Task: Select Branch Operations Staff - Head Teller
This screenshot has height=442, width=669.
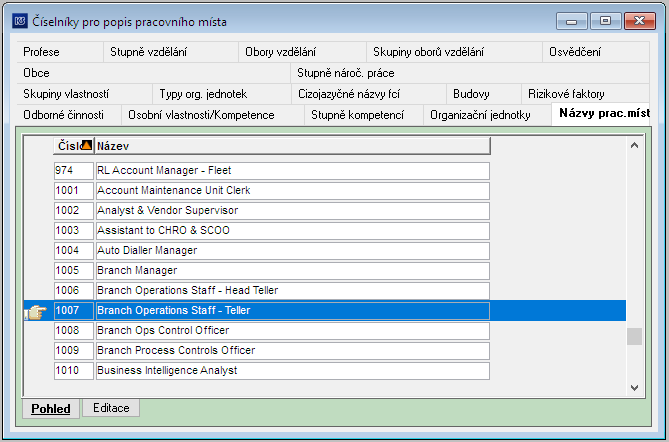Action: (x=293, y=291)
